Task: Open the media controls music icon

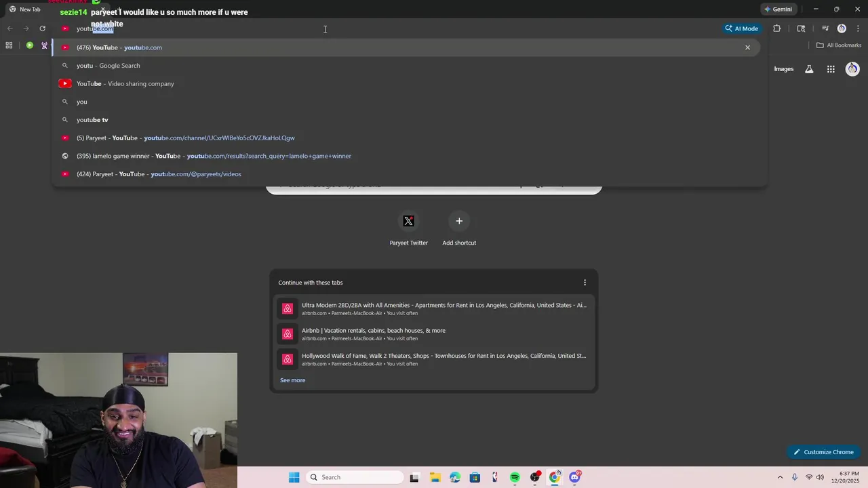Action: pyautogui.click(x=825, y=28)
